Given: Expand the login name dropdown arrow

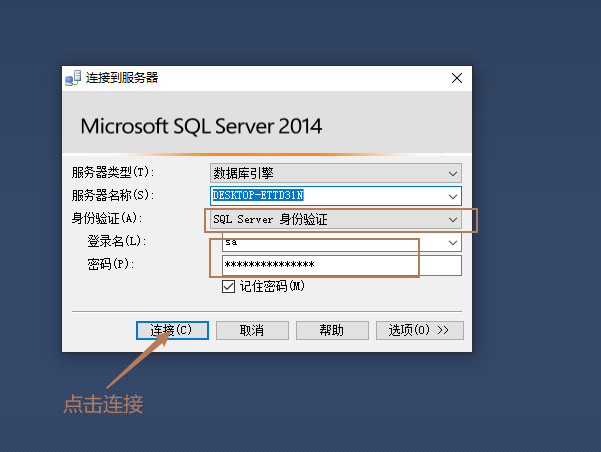Looking at the screenshot, I should coord(453,243).
